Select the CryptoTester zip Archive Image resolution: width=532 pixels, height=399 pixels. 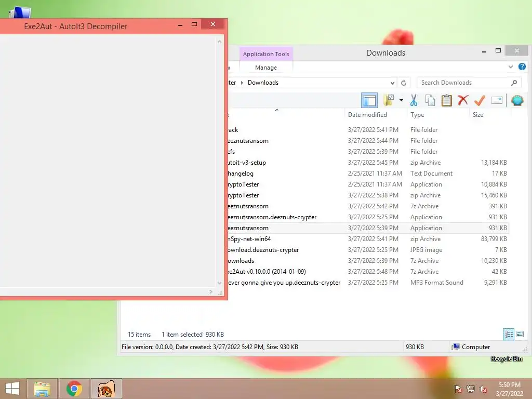(x=368, y=195)
